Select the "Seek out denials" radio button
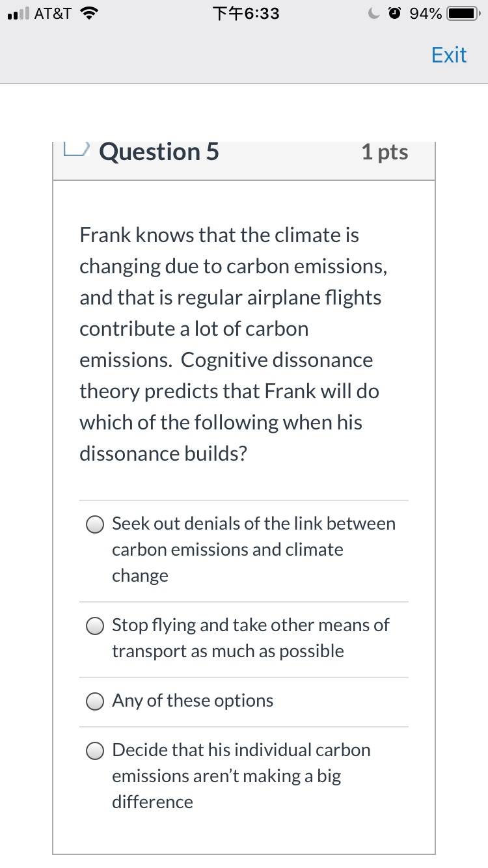The image size is (488, 868). coord(96,524)
